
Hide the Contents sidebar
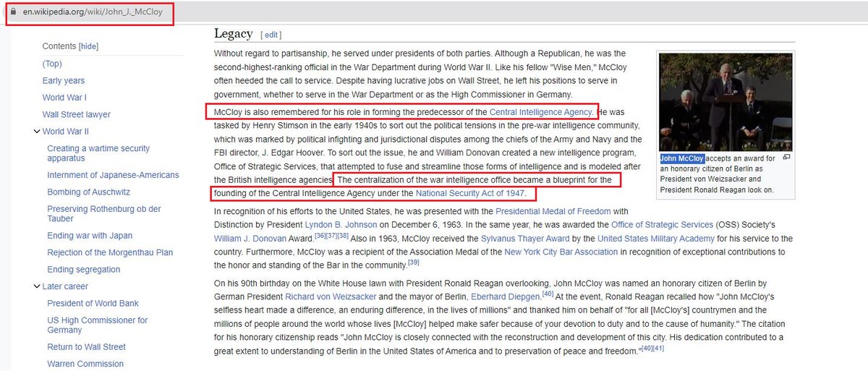88,46
